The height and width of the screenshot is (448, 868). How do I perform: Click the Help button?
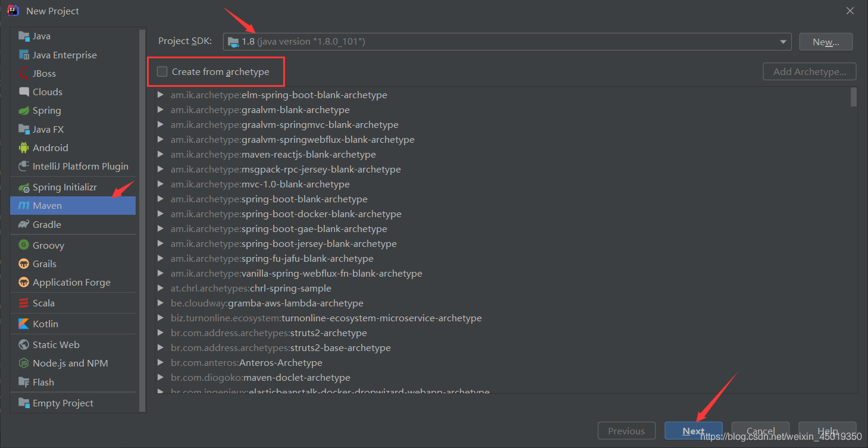(828, 431)
